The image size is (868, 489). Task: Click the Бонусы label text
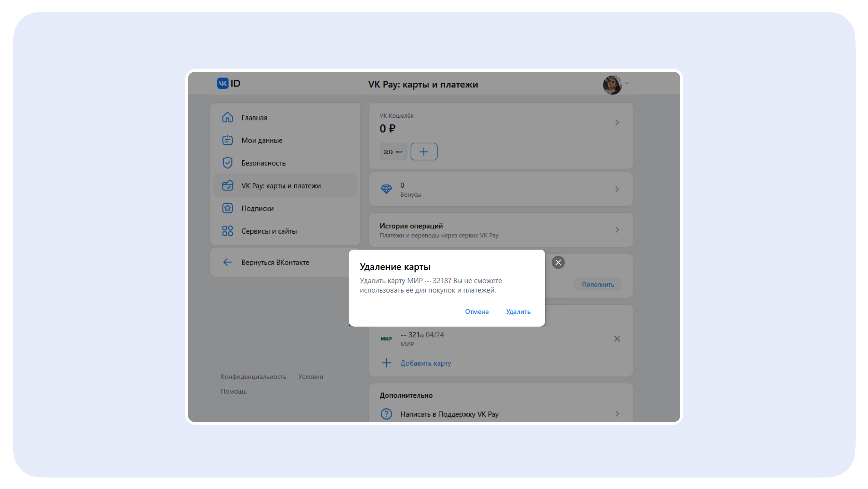pos(411,195)
